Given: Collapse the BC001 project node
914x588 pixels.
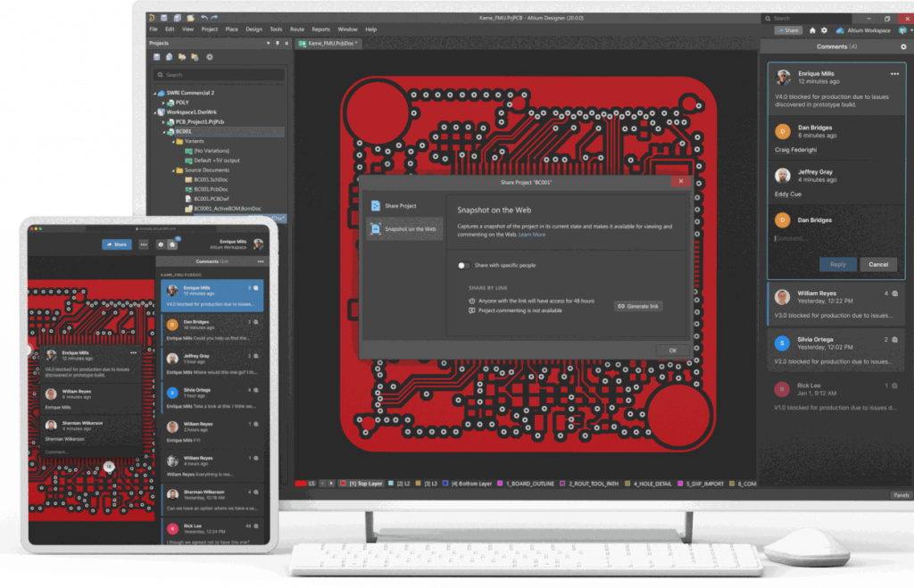Looking at the screenshot, I should coord(164,132).
